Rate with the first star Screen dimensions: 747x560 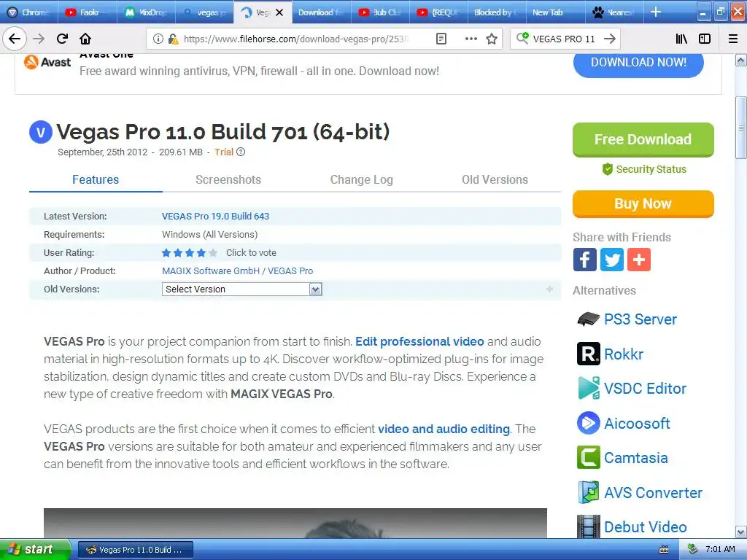coord(166,253)
